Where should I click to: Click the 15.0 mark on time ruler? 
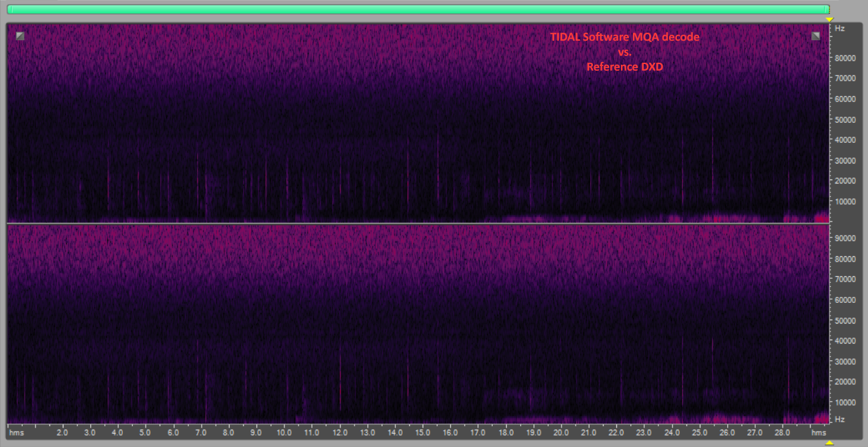(422, 433)
